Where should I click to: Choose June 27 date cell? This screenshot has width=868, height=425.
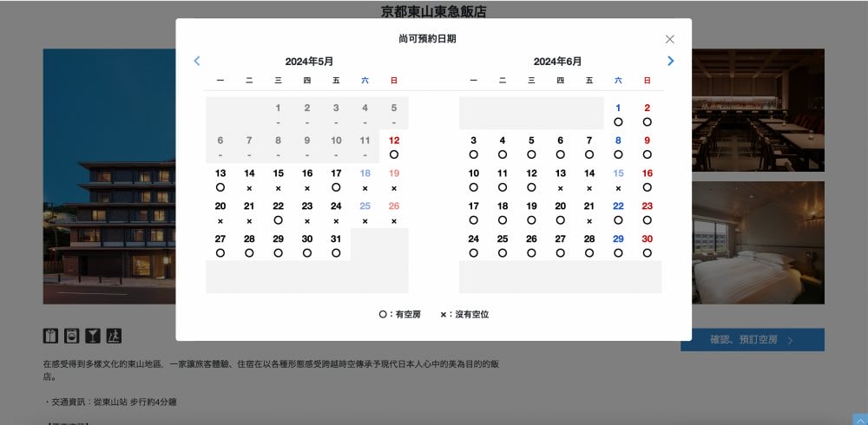560,245
